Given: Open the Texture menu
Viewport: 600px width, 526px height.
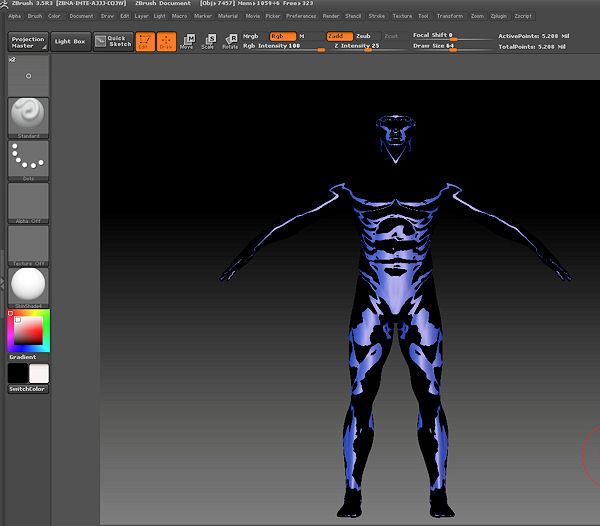Looking at the screenshot, I should [402, 16].
